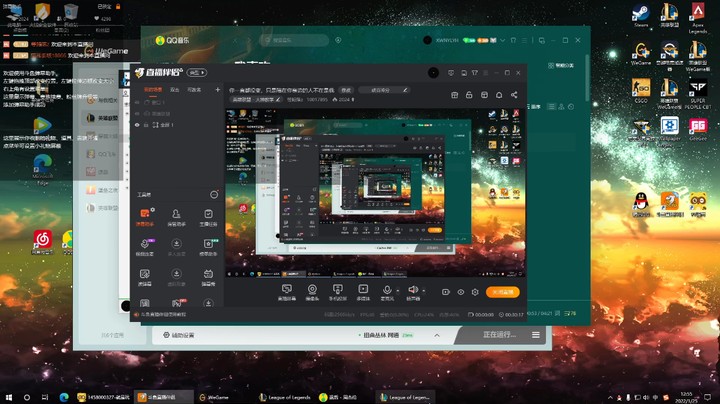Click the orange stop-streaming button

click(503, 292)
